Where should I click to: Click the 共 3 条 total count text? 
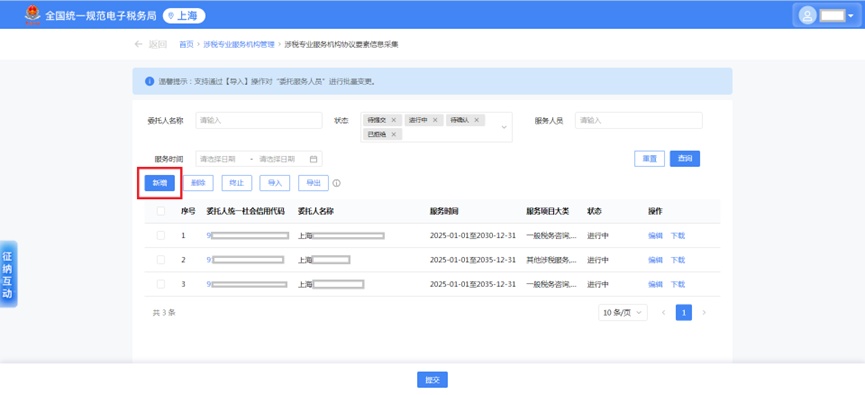click(164, 313)
